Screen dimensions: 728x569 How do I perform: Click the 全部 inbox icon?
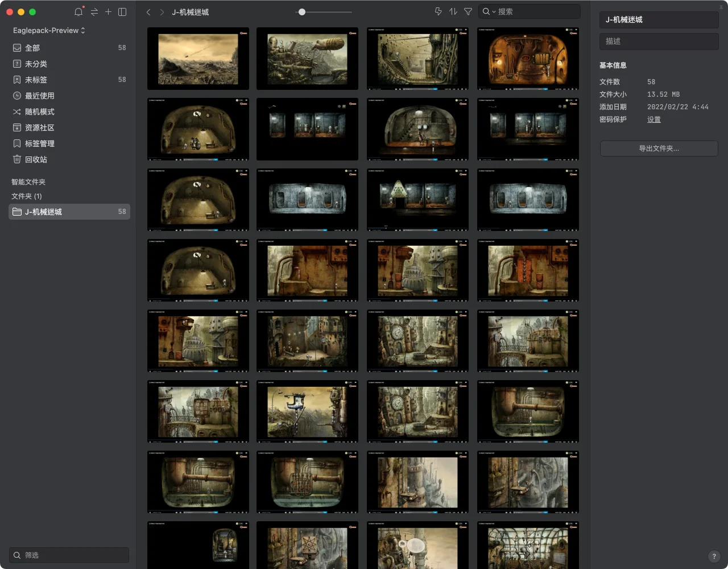(17, 48)
